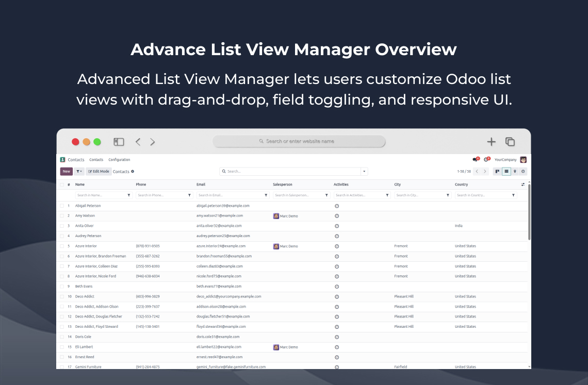Click activity clock icon for Azure Interior row 5
The width and height of the screenshot is (588, 385).
click(x=337, y=246)
